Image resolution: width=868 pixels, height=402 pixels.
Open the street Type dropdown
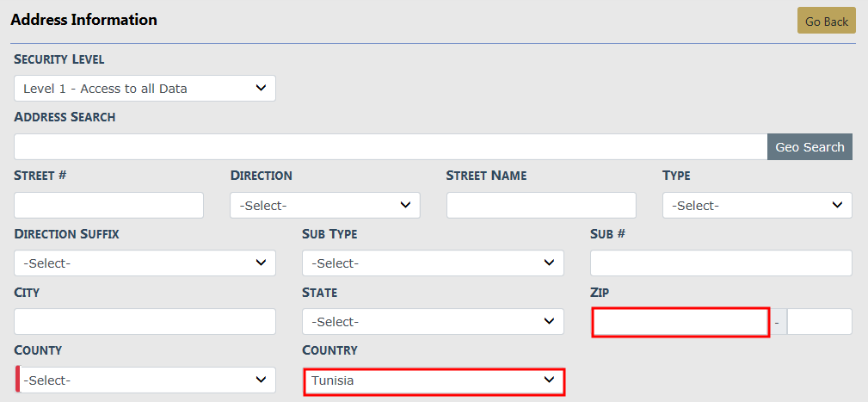click(x=757, y=205)
